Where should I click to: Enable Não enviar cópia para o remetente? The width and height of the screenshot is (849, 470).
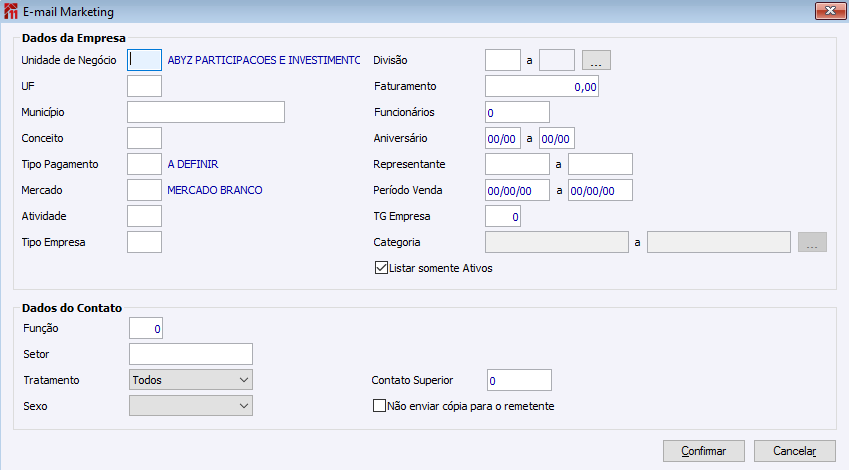[x=379, y=406]
